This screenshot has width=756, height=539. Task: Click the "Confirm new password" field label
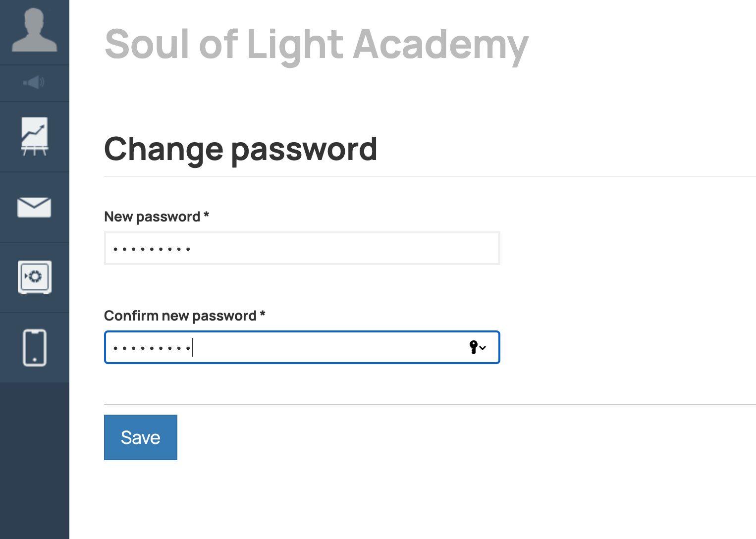180,316
